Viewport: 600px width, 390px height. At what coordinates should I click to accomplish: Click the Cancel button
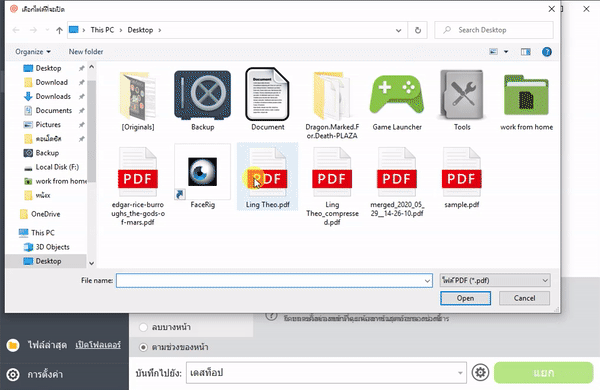(524, 298)
